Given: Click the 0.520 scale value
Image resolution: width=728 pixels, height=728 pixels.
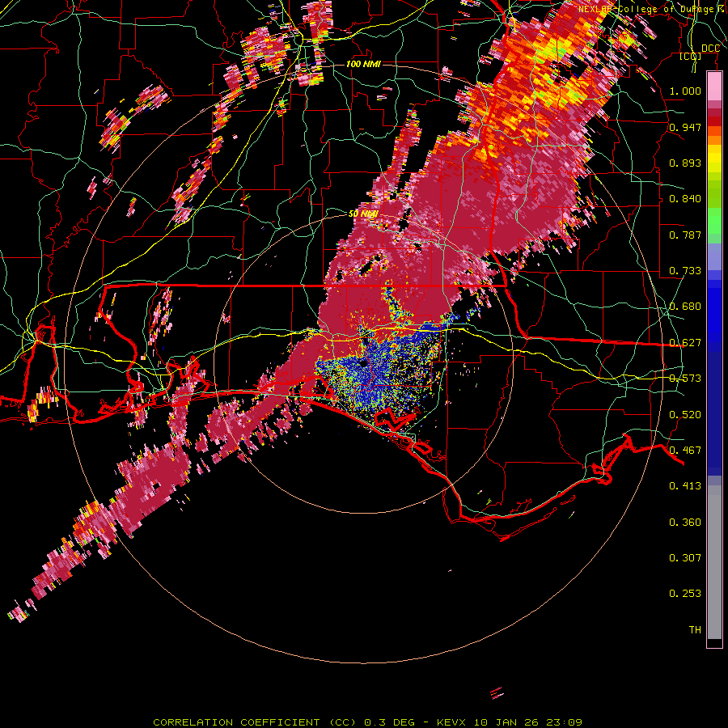Looking at the screenshot, I should click(x=685, y=415).
